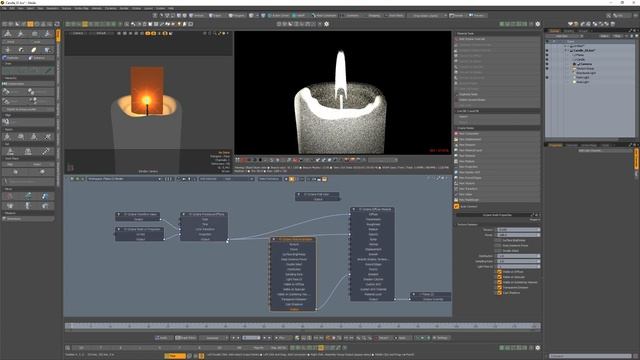The width and height of the screenshot is (640, 360).
Task: Click Add Value icon in Octane Nodes list
Action: point(456,194)
